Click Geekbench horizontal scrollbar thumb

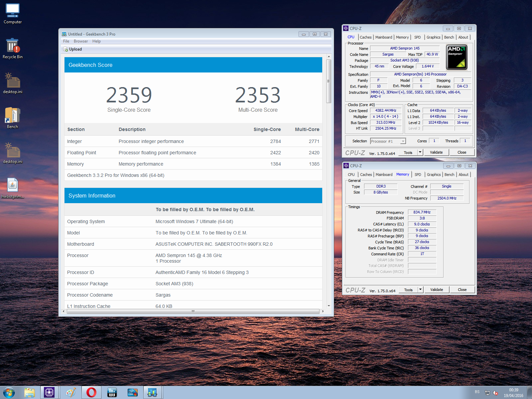click(x=193, y=311)
